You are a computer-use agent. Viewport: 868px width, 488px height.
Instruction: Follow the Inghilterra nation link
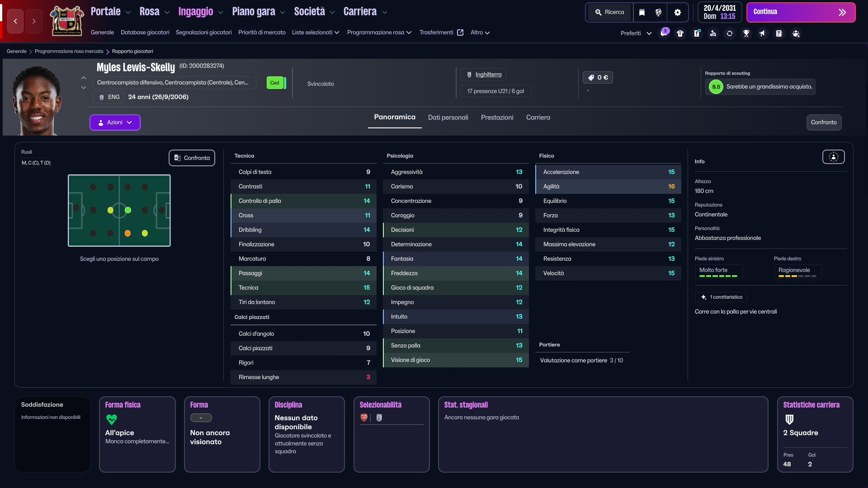tap(488, 75)
